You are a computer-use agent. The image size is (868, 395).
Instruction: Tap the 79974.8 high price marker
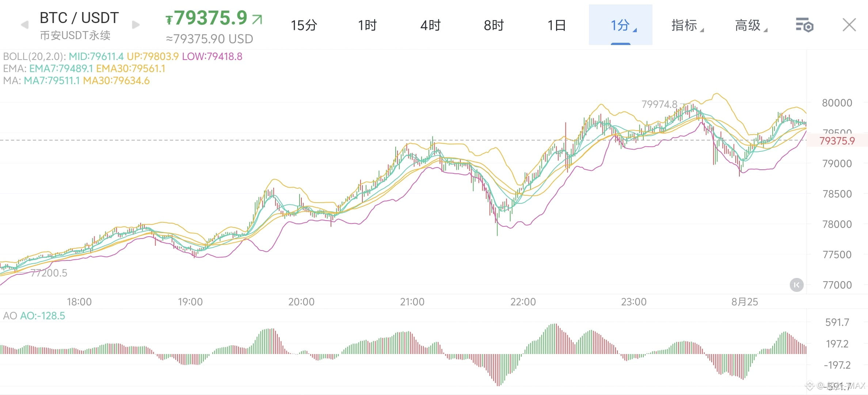[x=659, y=104]
